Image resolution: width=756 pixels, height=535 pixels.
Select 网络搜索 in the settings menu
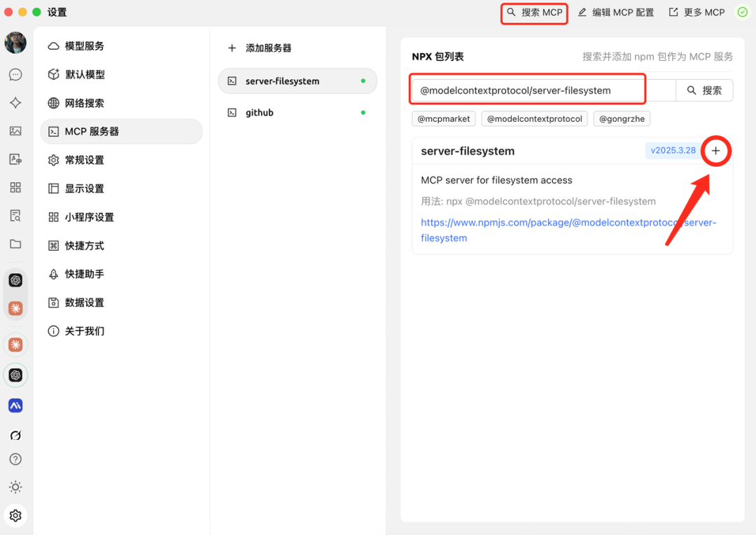(85, 103)
